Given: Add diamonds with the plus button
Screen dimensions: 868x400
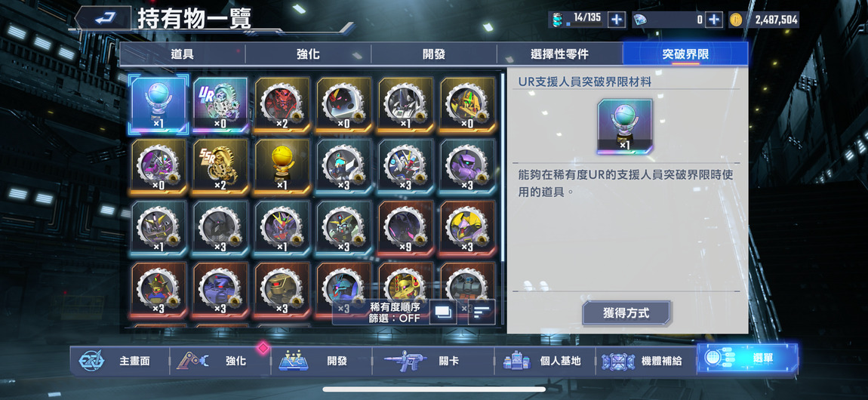Looking at the screenshot, I should pos(713,20).
